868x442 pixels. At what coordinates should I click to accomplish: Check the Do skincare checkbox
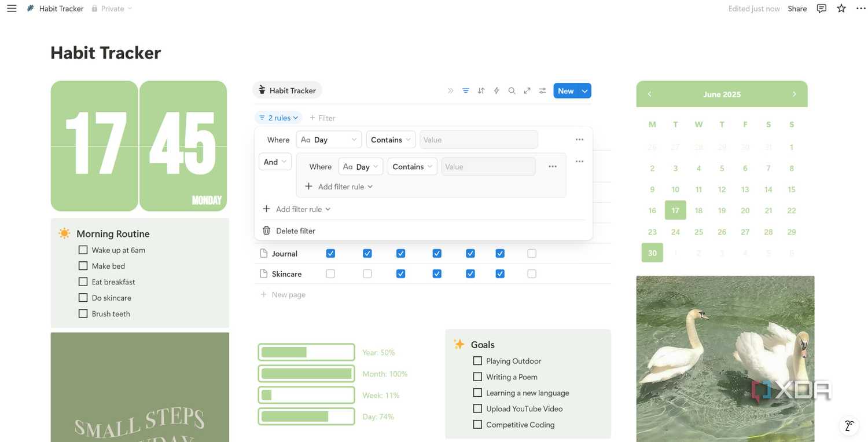click(83, 298)
